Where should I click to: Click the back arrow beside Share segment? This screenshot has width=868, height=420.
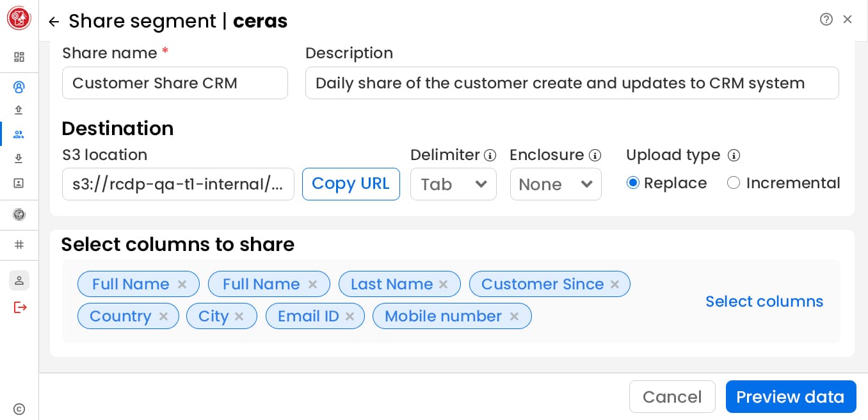click(x=54, y=22)
